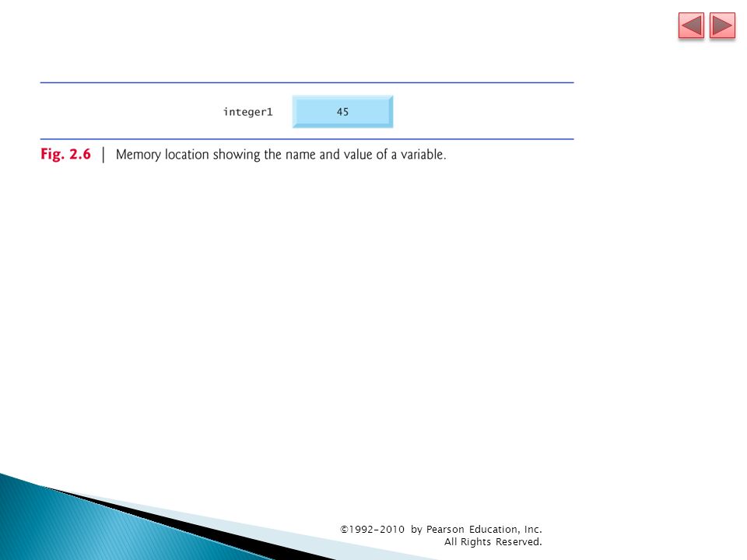Click the ©1992-2010 by Pearson Education copyright line
The height and width of the screenshot is (560, 747).
(x=441, y=529)
